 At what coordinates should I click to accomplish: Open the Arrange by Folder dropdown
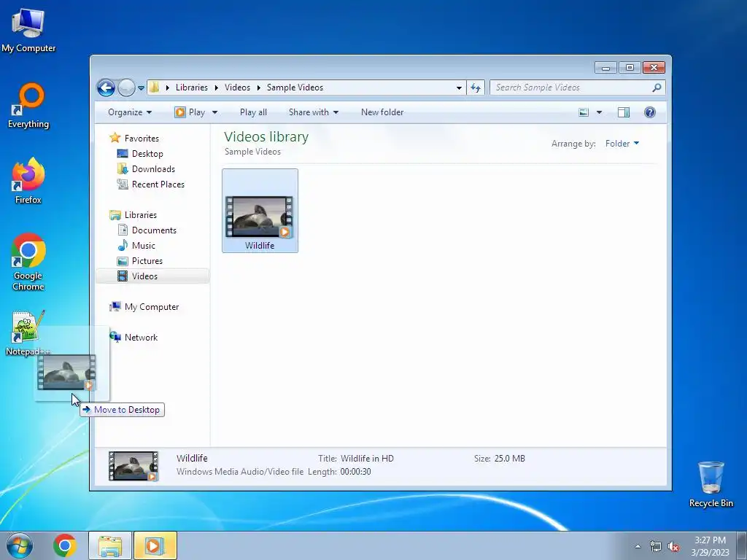[x=622, y=144]
